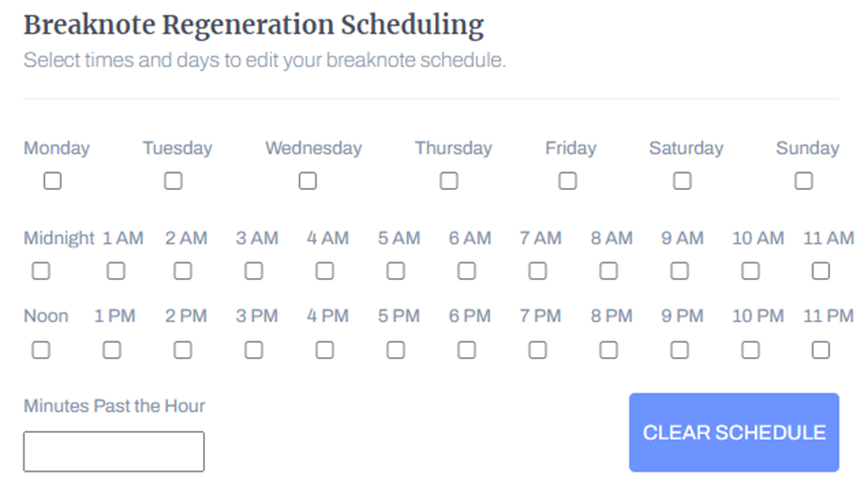Toggle the Friday checkbox
This screenshot has height=483, width=868.
568,181
